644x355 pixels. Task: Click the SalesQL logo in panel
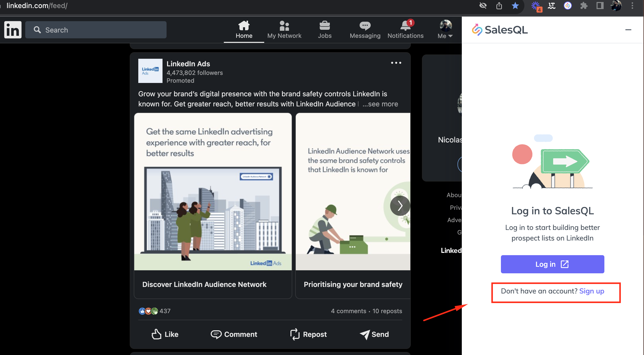[500, 30]
